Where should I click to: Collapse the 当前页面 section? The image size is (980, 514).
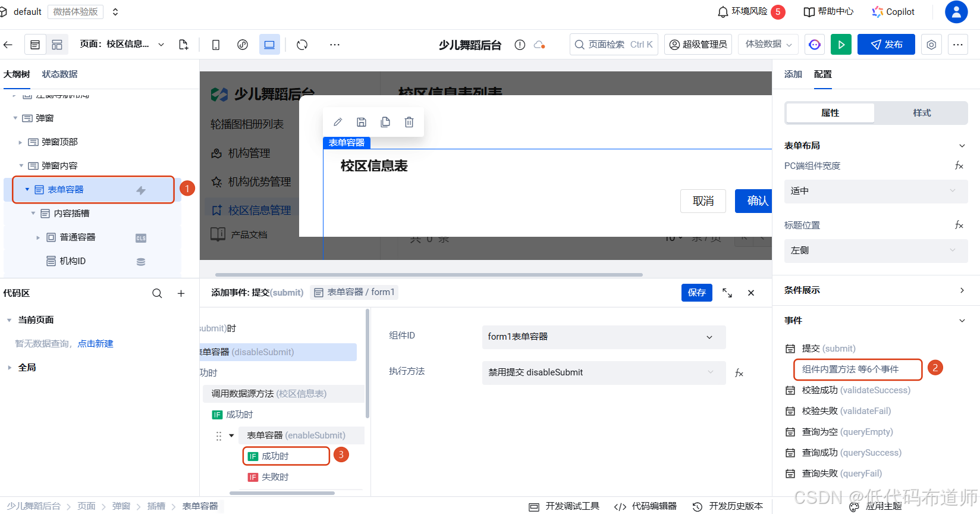coord(9,320)
